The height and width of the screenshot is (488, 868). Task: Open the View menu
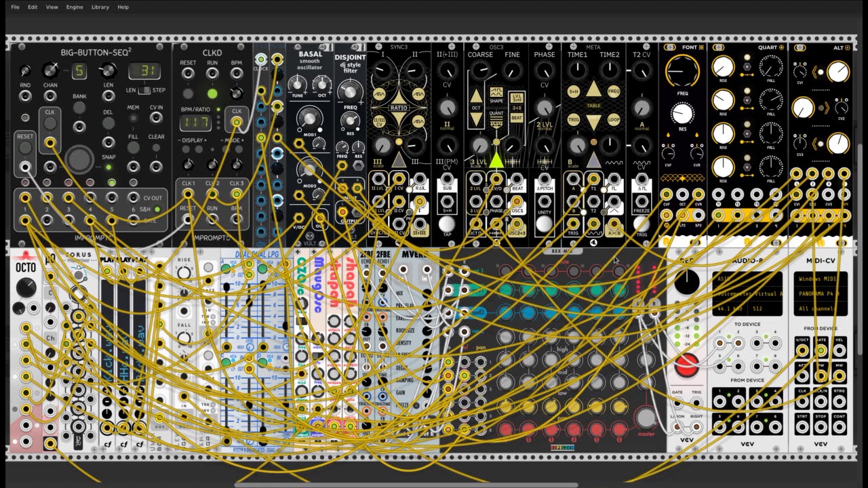point(52,7)
